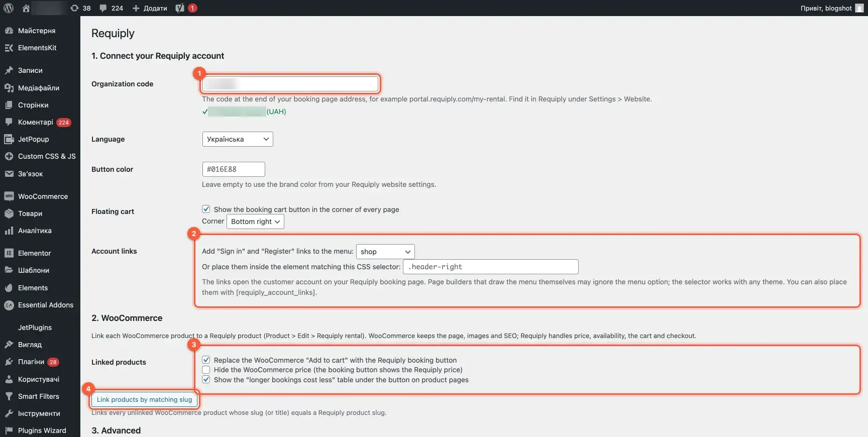This screenshot has width=868, height=437.
Task: Open the Інструменти wrench icon
Action: click(x=9, y=413)
